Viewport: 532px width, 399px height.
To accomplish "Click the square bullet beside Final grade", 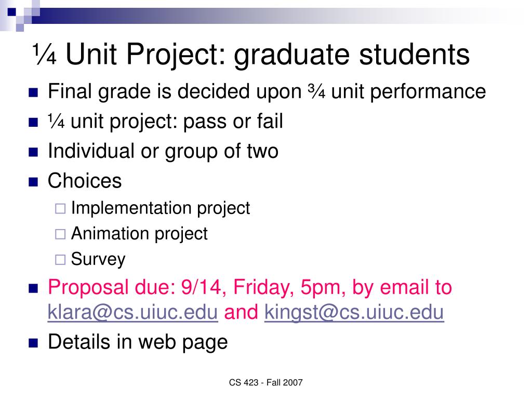I will coord(33,92).
